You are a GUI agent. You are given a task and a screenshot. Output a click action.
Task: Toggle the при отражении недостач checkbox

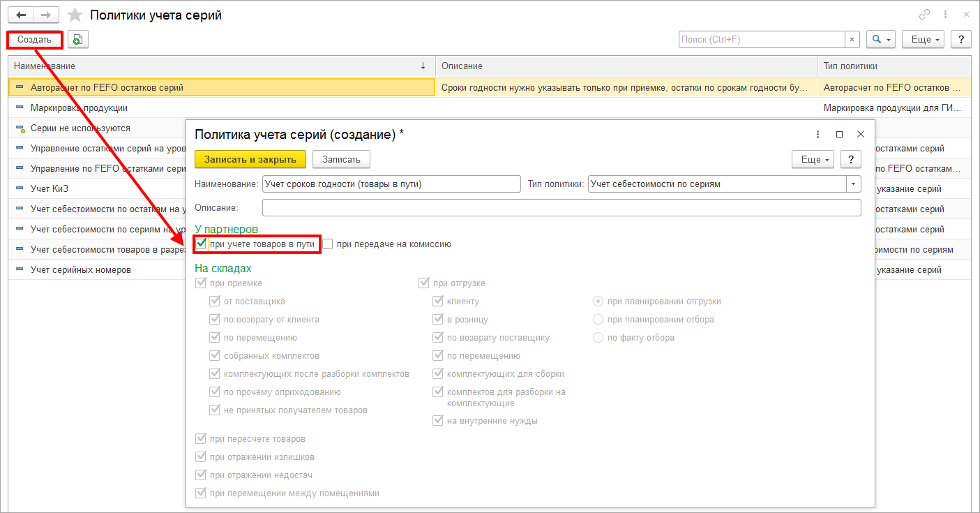pos(202,475)
